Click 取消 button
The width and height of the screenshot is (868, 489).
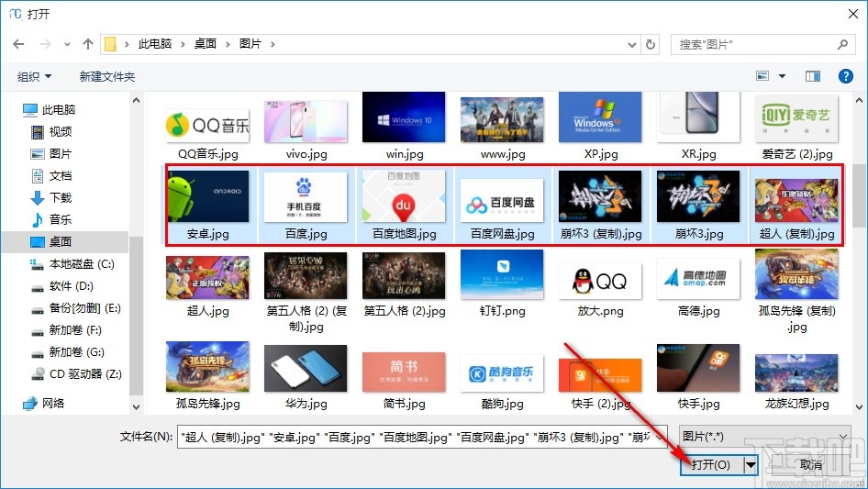pos(811,464)
